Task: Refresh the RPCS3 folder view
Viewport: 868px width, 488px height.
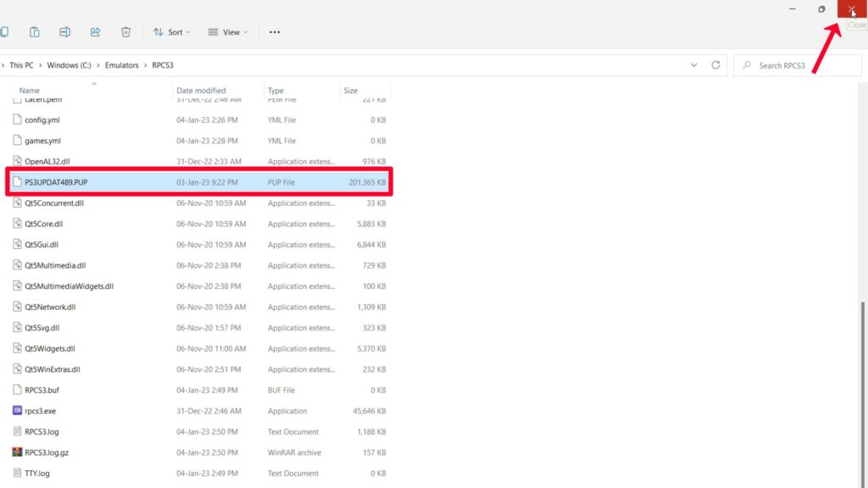Action: (716, 65)
